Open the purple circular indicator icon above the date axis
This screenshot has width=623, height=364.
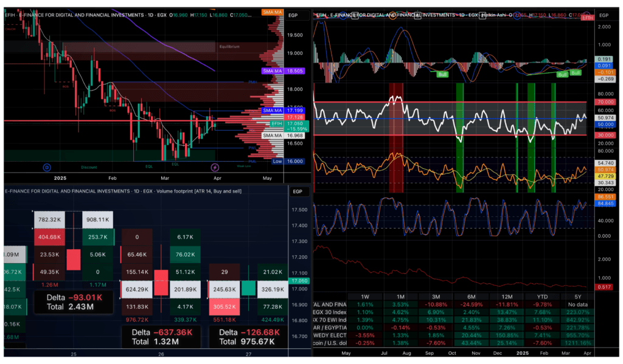[x=214, y=167]
